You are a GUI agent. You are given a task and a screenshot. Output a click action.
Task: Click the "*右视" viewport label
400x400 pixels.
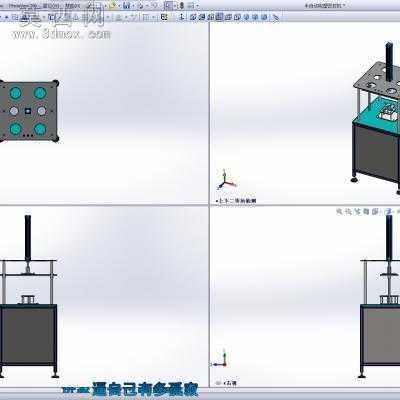229,383
